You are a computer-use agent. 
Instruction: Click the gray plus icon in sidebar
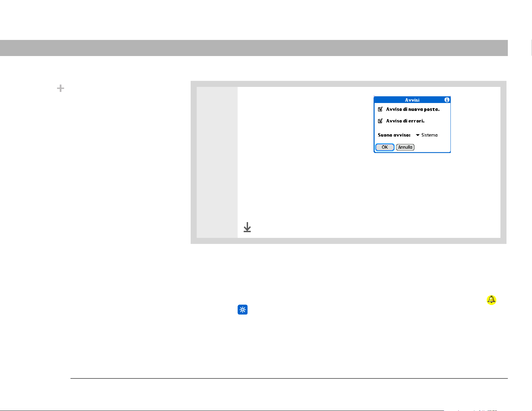(x=60, y=88)
